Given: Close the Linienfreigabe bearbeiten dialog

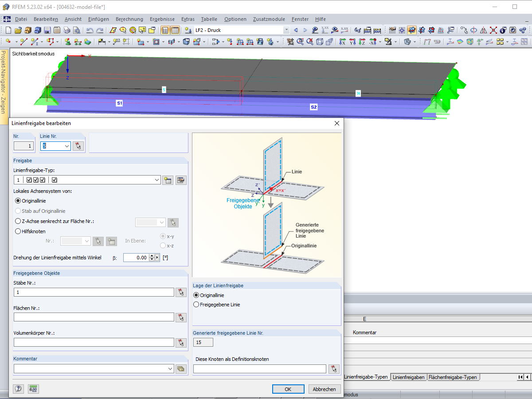Looking at the screenshot, I should pyautogui.click(x=336, y=123).
